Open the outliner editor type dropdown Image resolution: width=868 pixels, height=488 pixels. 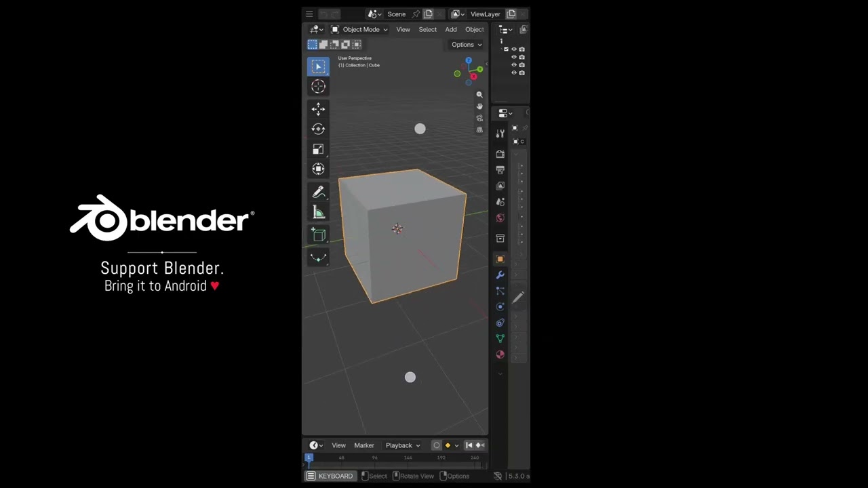coord(505,29)
